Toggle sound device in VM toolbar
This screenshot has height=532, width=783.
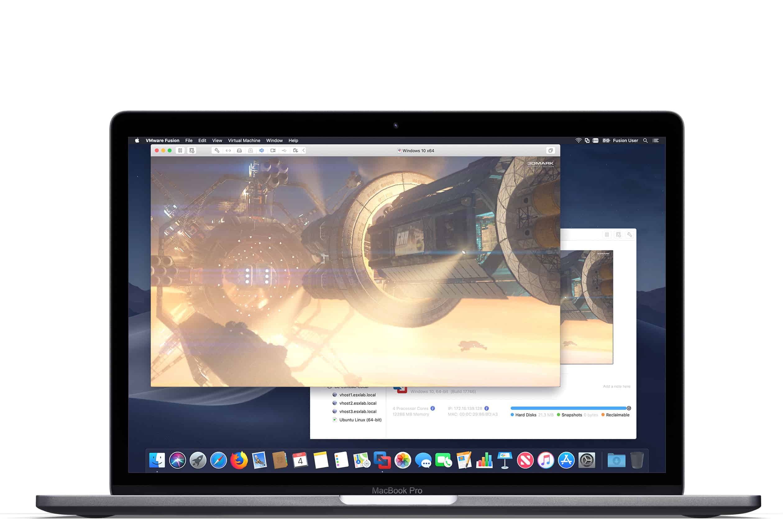(x=261, y=151)
